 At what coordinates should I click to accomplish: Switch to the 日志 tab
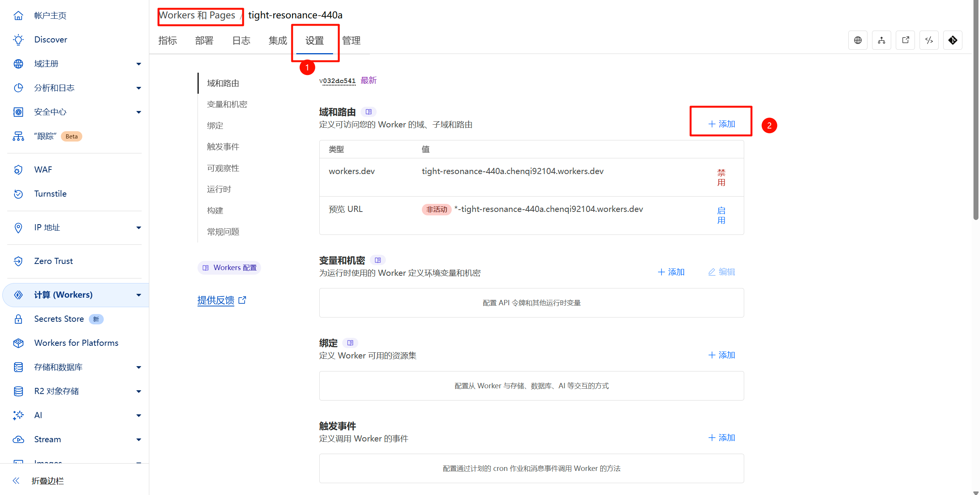tap(241, 41)
